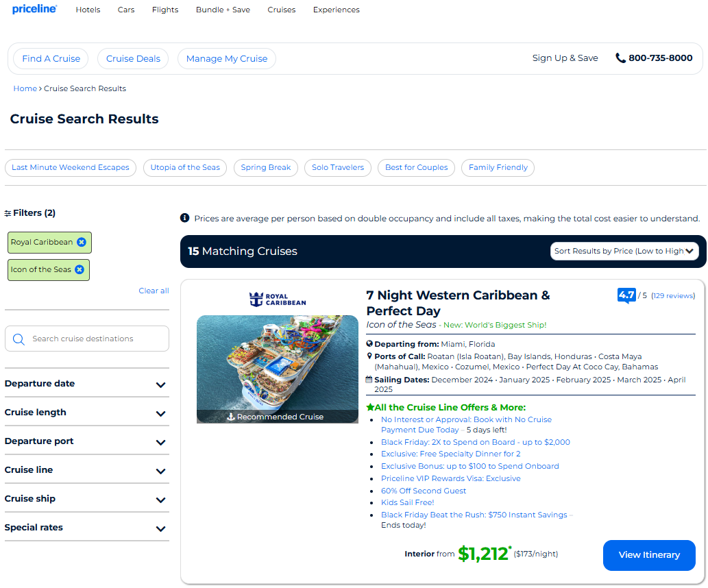Click the Royal Caribbean logo on the card
This screenshot has height=588, width=708.
278,299
